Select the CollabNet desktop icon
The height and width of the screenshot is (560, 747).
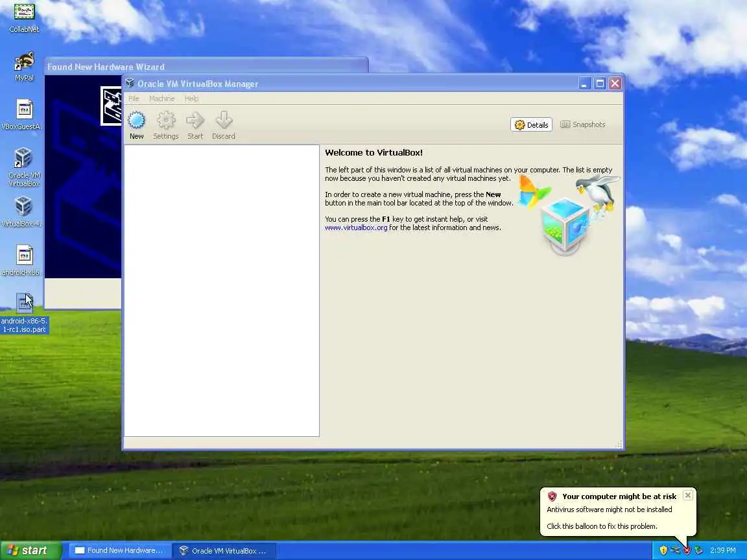(x=24, y=18)
